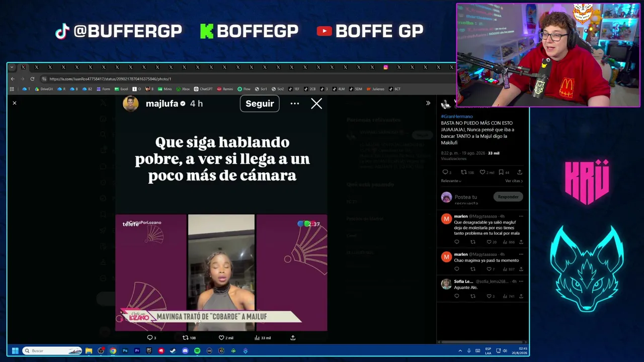Bookmark the tweet, count 44
This screenshot has width=644, height=362.
(501, 172)
